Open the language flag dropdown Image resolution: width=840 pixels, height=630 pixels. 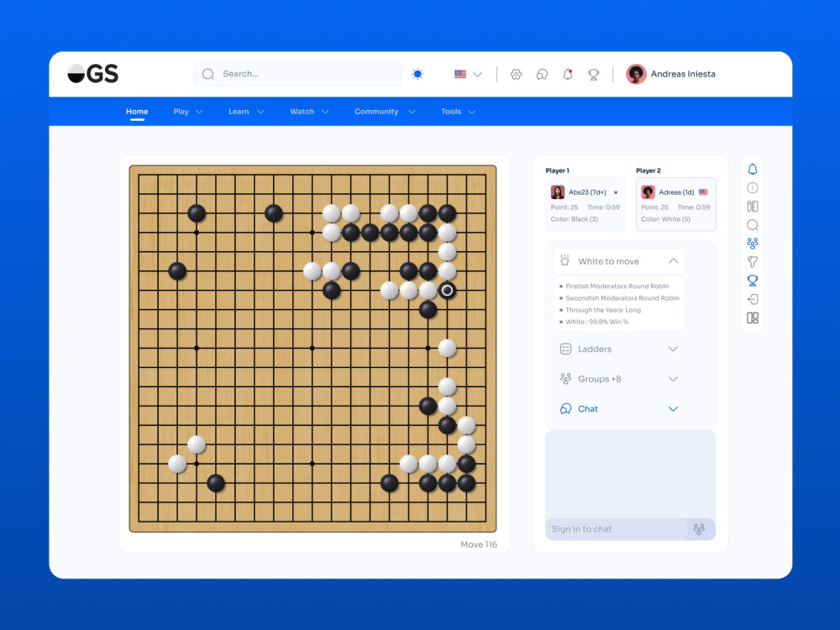[x=467, y=74]
